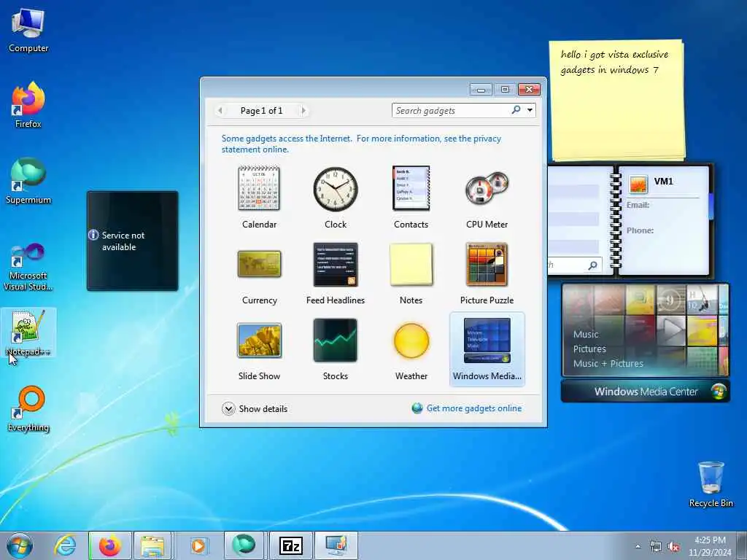Select the Windows Media Center gadget in gallery

coord(487,349)
